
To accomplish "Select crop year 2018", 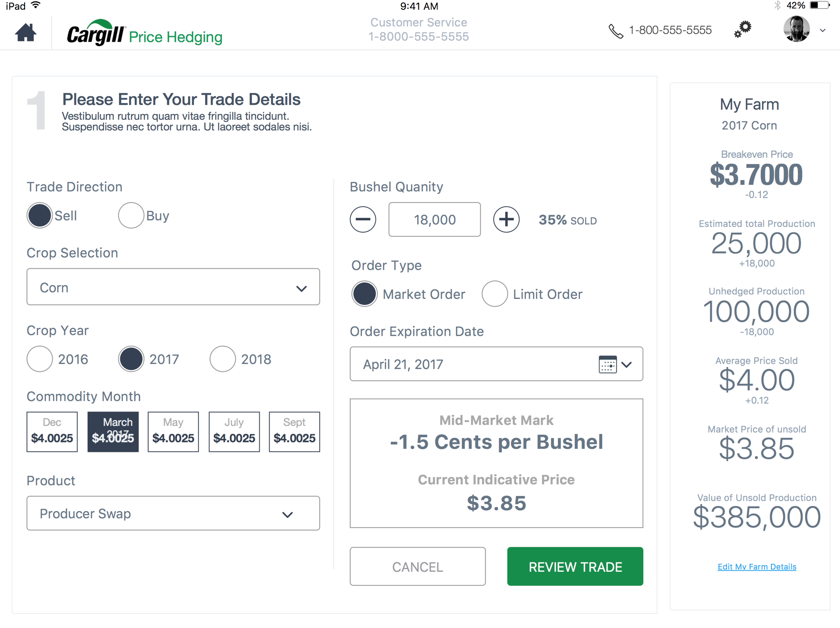I will 222,359.
